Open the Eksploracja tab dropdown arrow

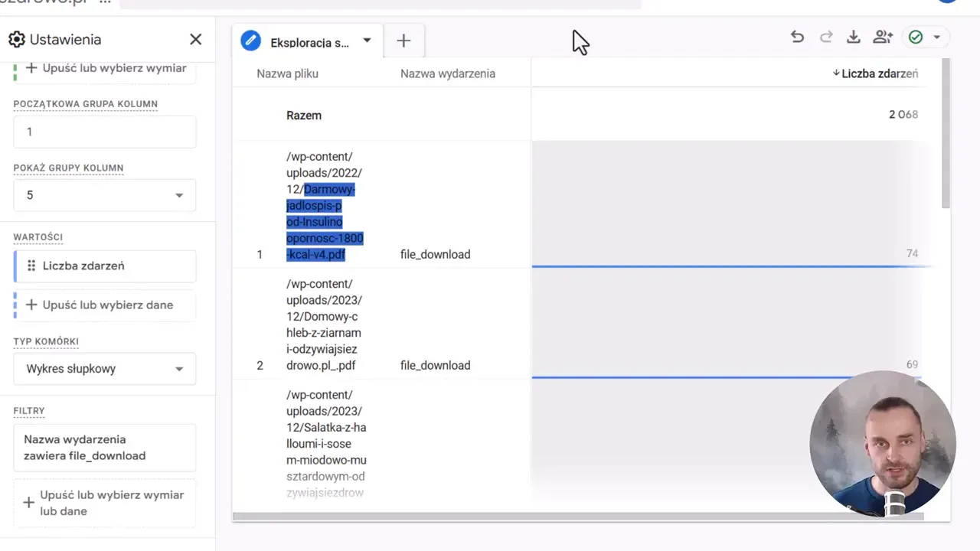[x=367, y=41]
